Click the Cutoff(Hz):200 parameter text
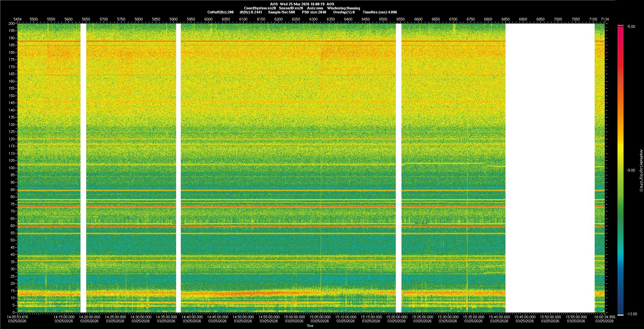 click(x=220, y=12)
